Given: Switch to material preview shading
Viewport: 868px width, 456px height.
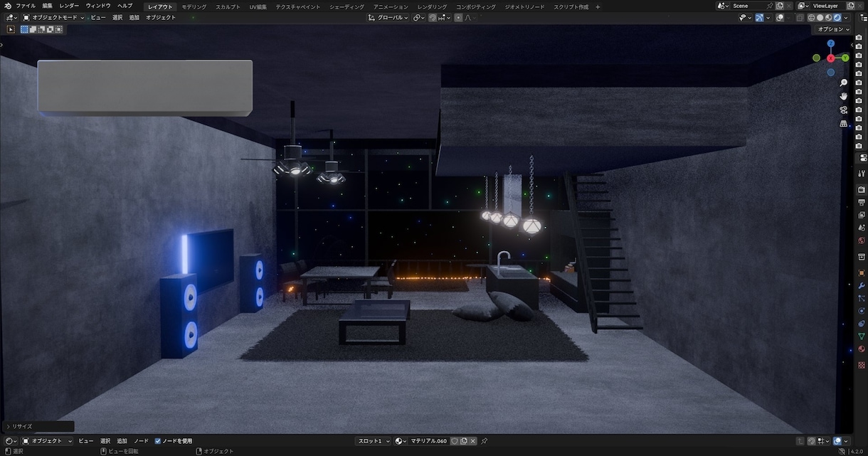Looking at the screenshot, I should click(829, 18).
